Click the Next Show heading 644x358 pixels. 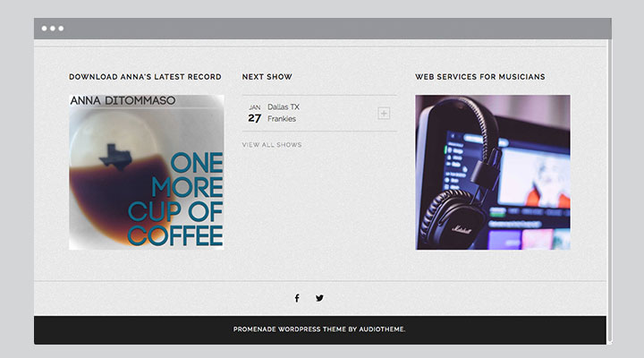(x=267, y=77)
